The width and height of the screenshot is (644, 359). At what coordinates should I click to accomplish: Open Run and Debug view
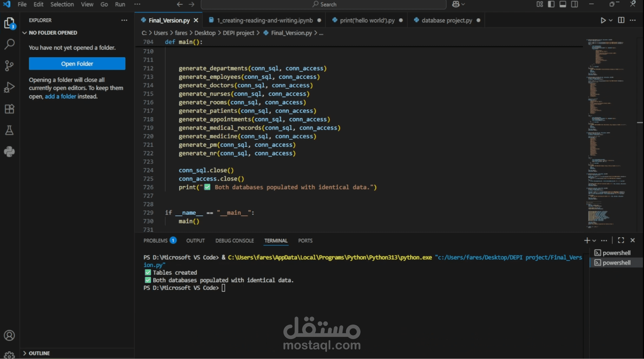tap(9, 87)
